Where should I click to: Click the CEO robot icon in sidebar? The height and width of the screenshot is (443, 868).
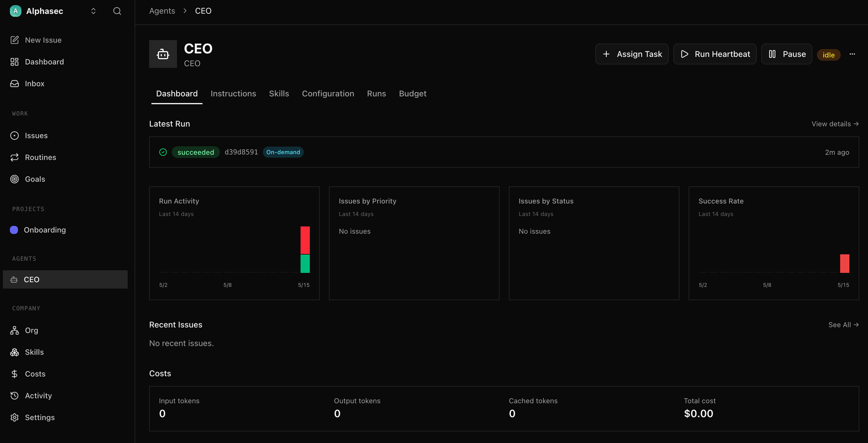click(x=14, y=280)
